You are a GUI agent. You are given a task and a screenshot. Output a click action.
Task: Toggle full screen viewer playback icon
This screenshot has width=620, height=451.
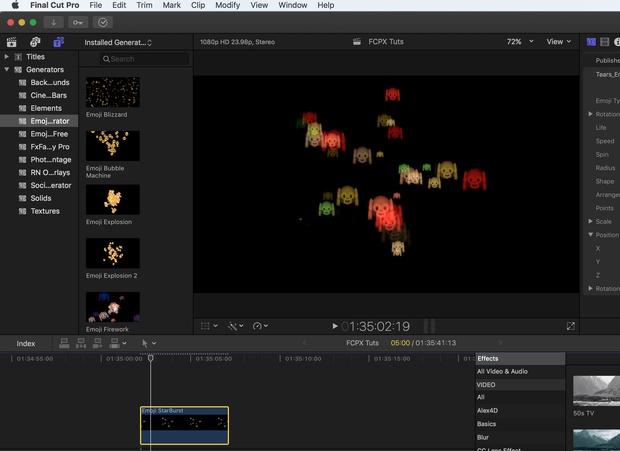571,326
